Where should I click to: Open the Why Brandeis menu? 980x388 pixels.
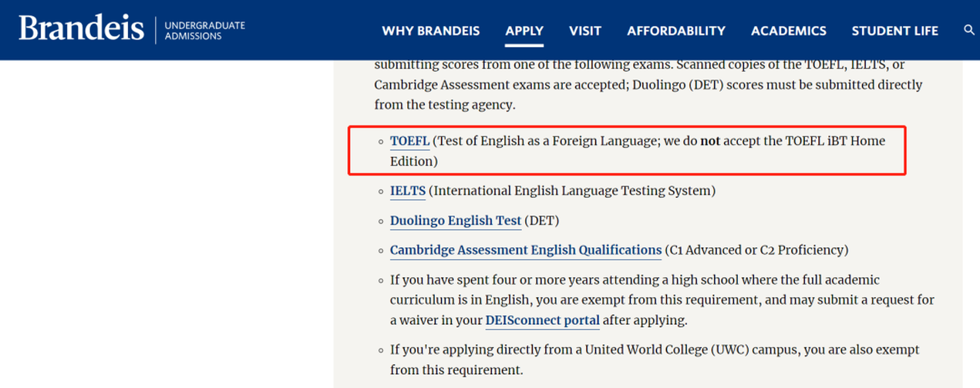pyautogui.click(x=431, y=31)
